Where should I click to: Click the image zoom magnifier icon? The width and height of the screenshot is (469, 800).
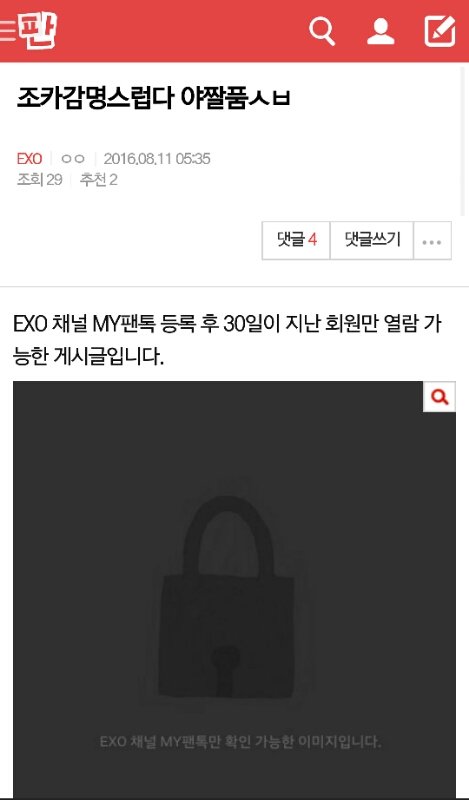point(439,396)
